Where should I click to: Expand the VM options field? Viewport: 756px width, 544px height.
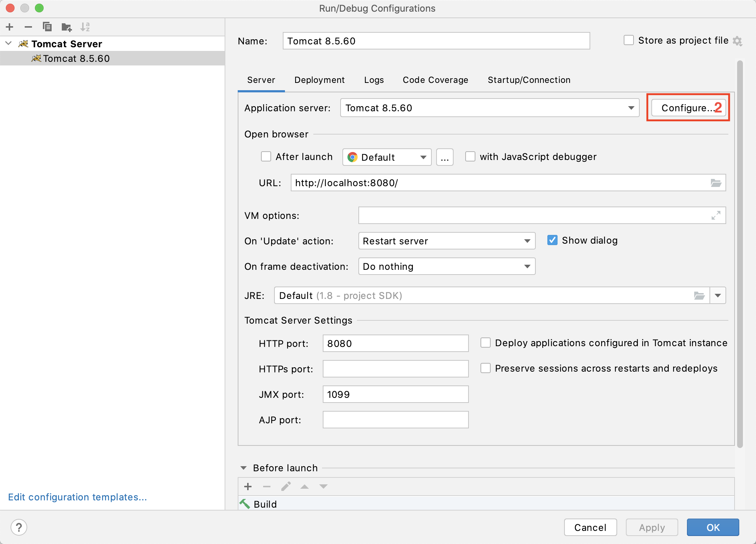[716, 215]
